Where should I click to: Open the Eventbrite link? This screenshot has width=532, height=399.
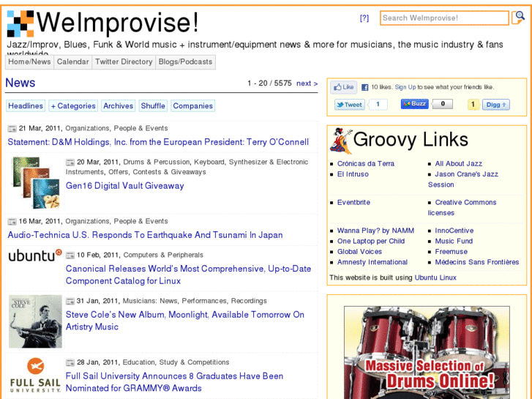pyautogui.click(x=353, y=202)
